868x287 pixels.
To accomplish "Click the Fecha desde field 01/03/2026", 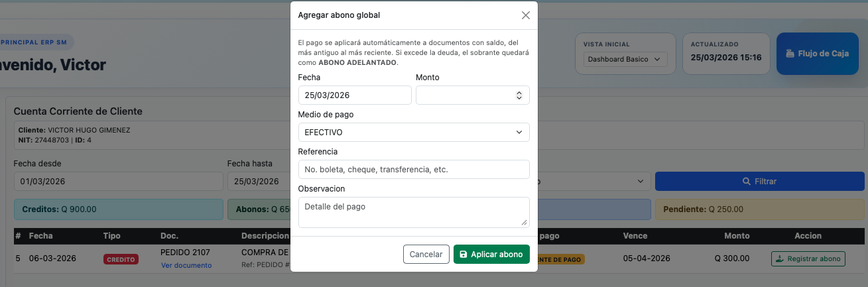I will point(118,181).
